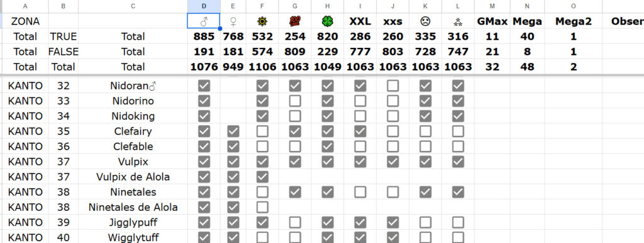Select the total 1076 cell
This screenshot has height=243, width=644.
pyautogui.click(x=204, y=67)
